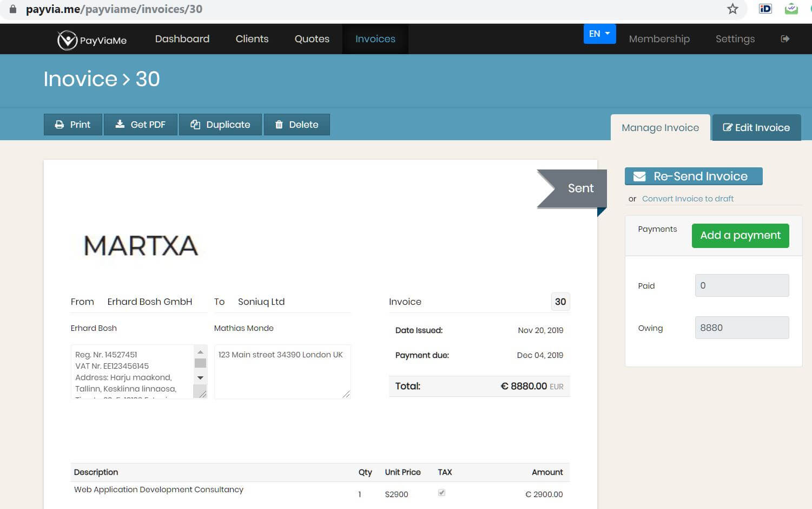812x509 pixels.
Task: Click the Owing amount field
Action: [742, 328]
